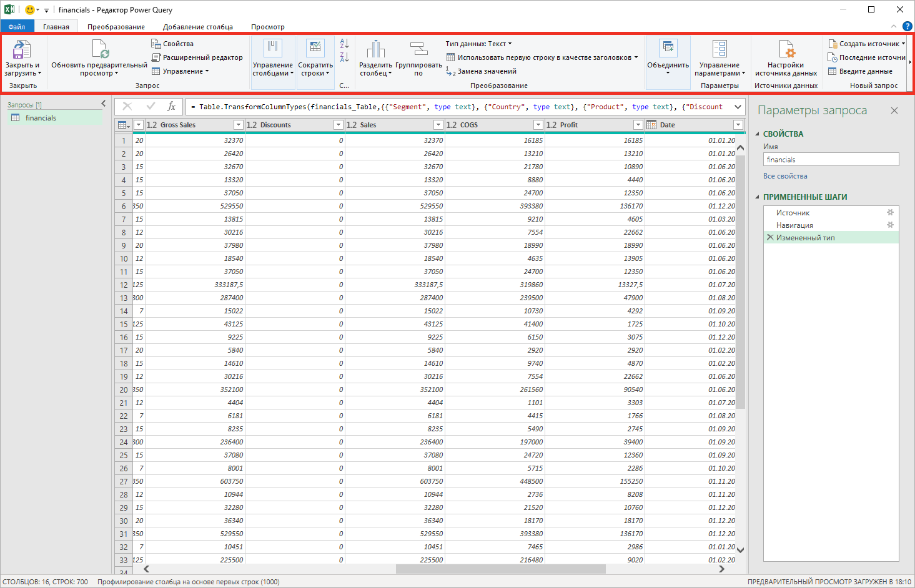The height and width of the screenshot is (588, 915).
Task: Open settings gear for the Источник step
Action: [x=891, y=213]
